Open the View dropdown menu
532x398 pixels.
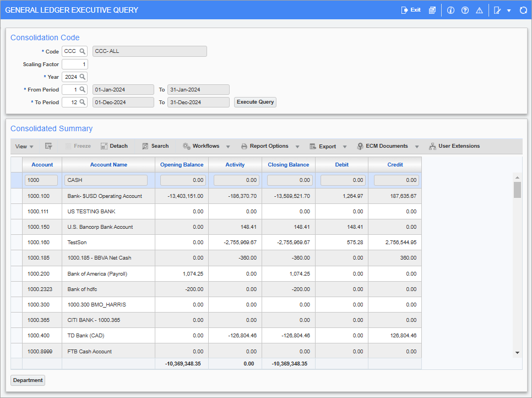pyautogui.click(x=23, y=146)
